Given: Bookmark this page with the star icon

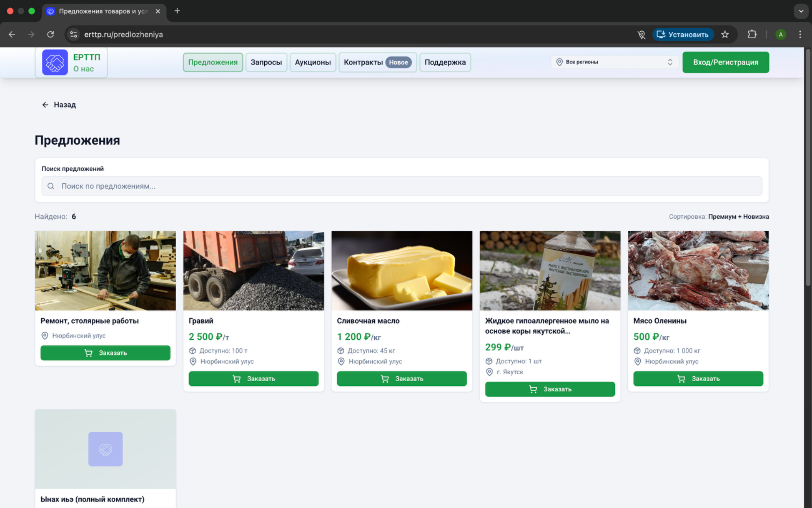Looking at the screenshot, I should pos(725,35).
